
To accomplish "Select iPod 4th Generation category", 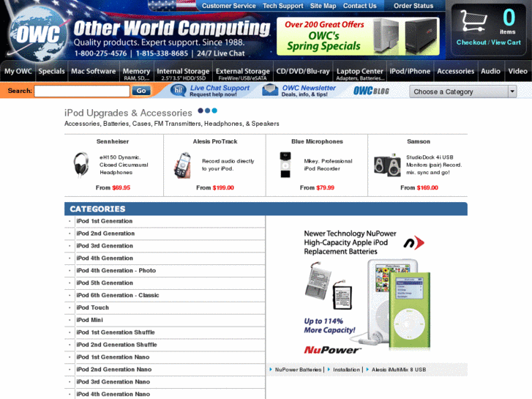I will [x=105, y=258].
